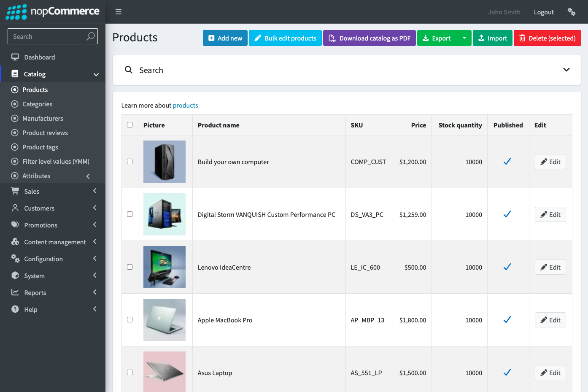588x392 pixels.
Task: Click published checkmark for Asus Laptop
Action: [507, 373]
